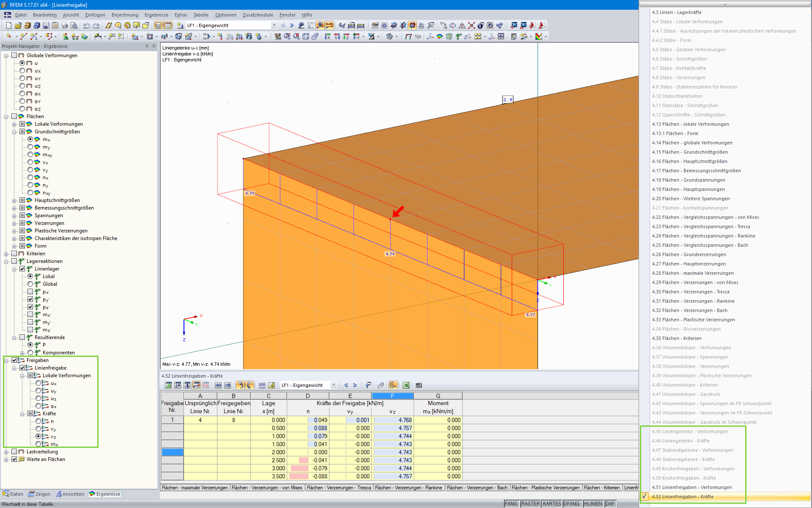The height and width of the screenshot is (508, 812).
Task: Expand the Hauptschnittgrößen tree node
Action: (x=14, y=200)
